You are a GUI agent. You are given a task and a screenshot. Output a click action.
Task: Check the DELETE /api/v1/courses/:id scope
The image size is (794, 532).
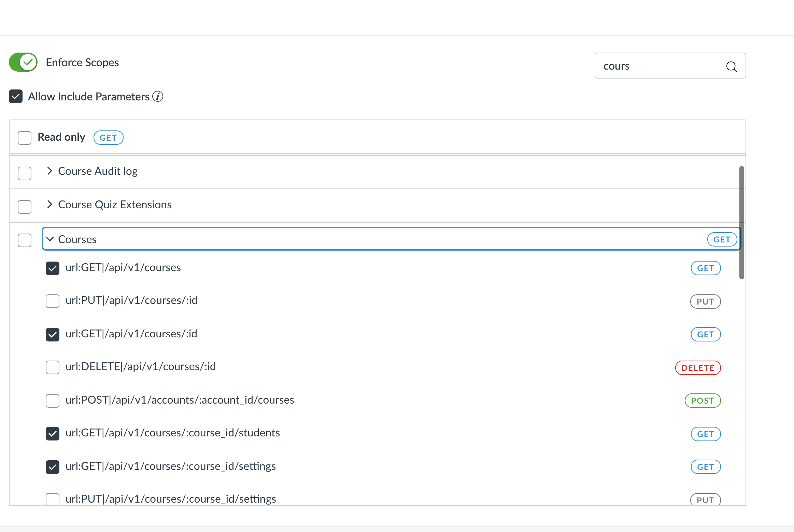pos(53,367)
